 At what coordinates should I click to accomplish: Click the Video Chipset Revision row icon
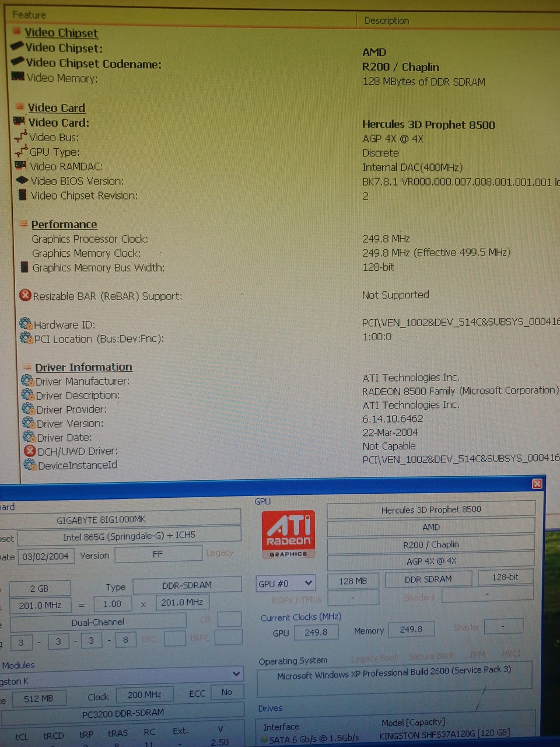click(x=23, y=194)
